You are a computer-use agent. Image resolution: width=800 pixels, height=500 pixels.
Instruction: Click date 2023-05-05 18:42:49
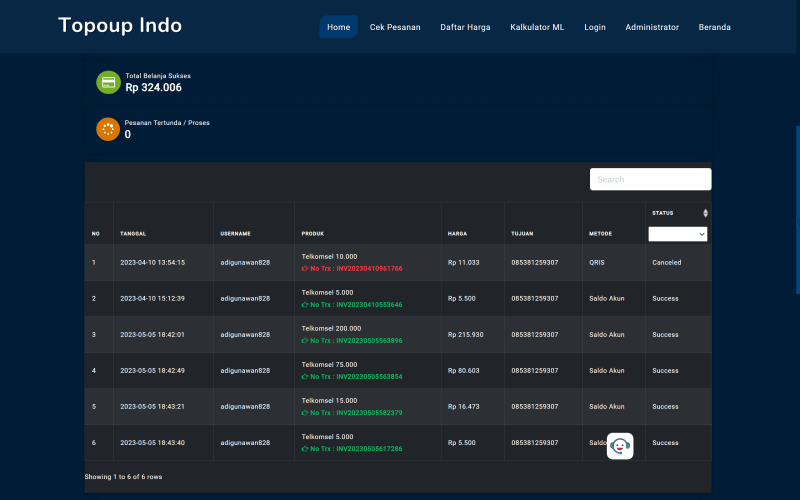(153, 370)
